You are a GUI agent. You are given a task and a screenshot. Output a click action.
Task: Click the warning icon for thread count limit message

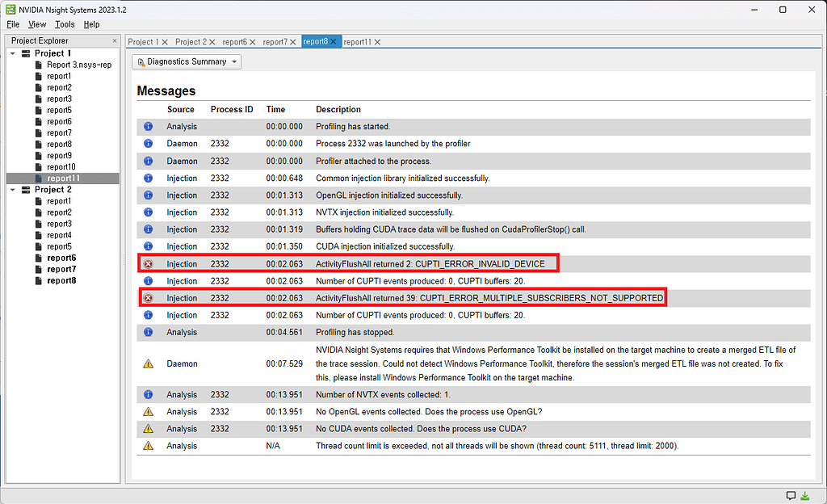tap(148, 446)
